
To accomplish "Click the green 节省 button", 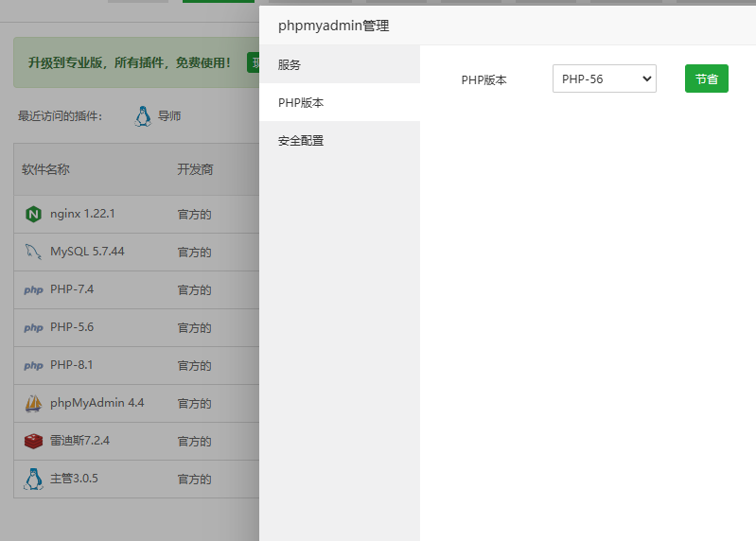I will coord(707,79).
